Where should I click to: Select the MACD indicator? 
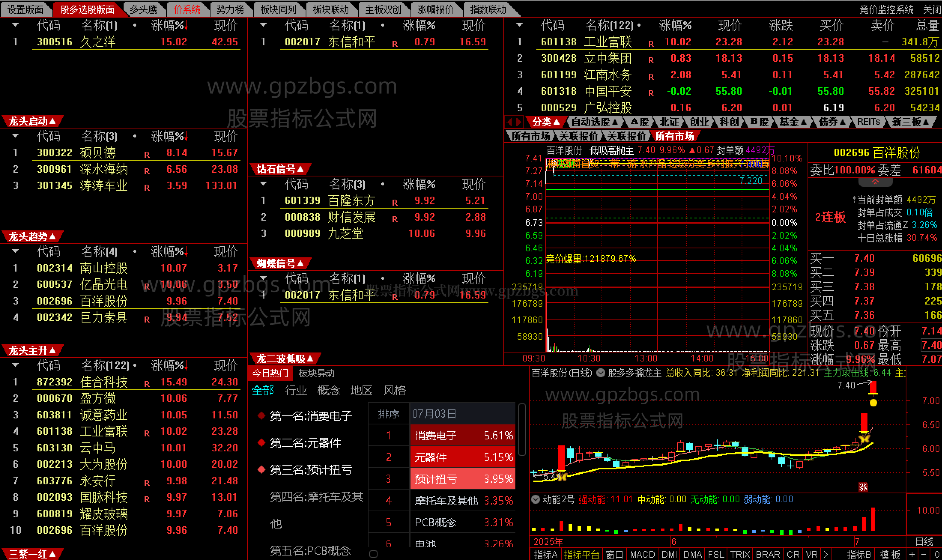pos(642,554)
